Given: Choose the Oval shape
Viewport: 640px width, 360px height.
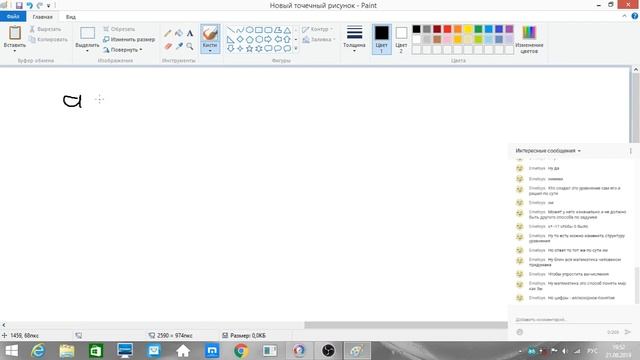Looking at the screenshot, I should point(249,30).
